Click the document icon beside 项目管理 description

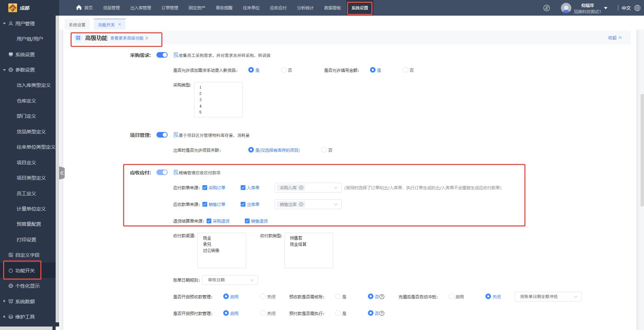(176, 135)
